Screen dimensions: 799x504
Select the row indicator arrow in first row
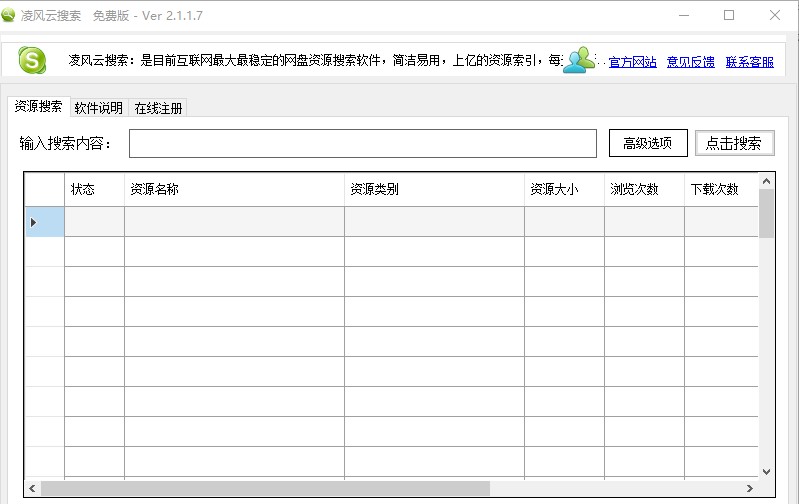click(34, 222)
